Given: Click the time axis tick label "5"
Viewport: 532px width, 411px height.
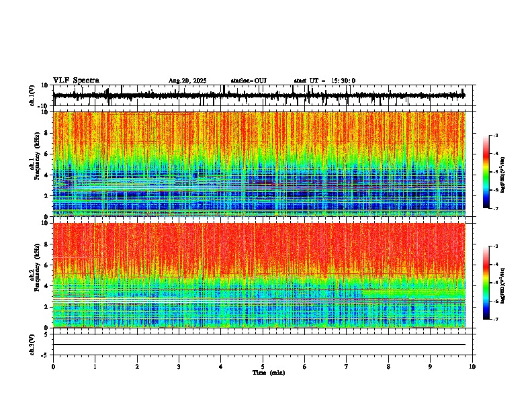Looking at the screenshot, I should 263,367.
